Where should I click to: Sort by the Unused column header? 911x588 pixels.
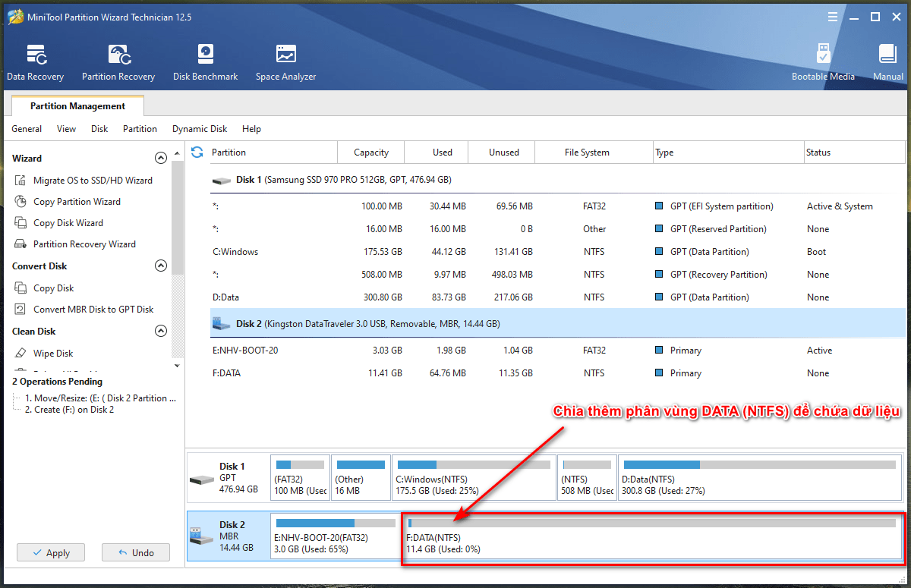pos(502,153)
